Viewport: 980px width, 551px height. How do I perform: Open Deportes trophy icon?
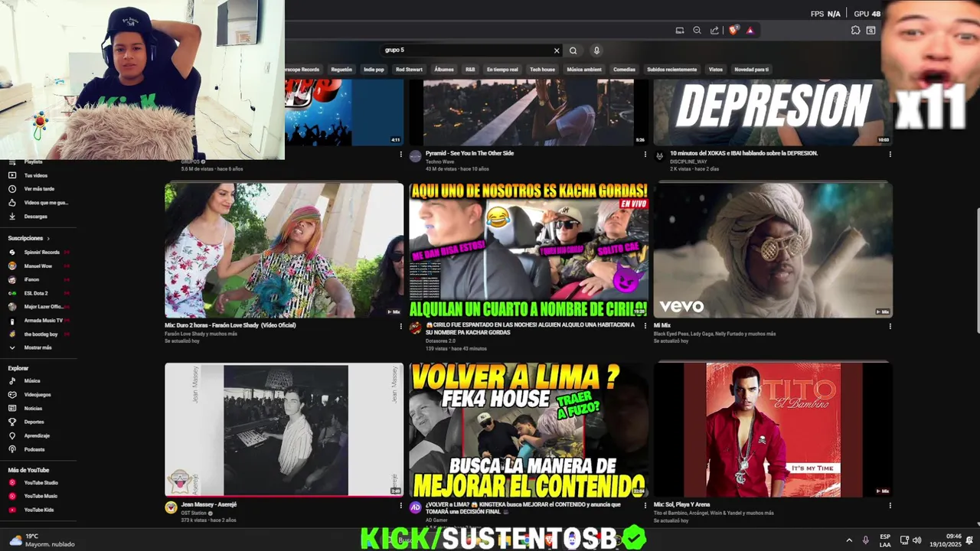pyautogui.click(x=11, y=422)
